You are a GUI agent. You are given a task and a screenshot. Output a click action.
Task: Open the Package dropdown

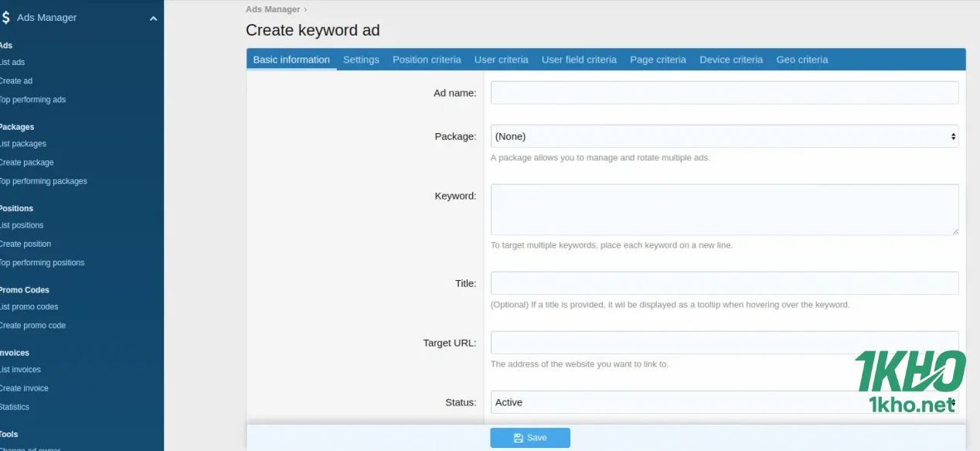(724, 136)
